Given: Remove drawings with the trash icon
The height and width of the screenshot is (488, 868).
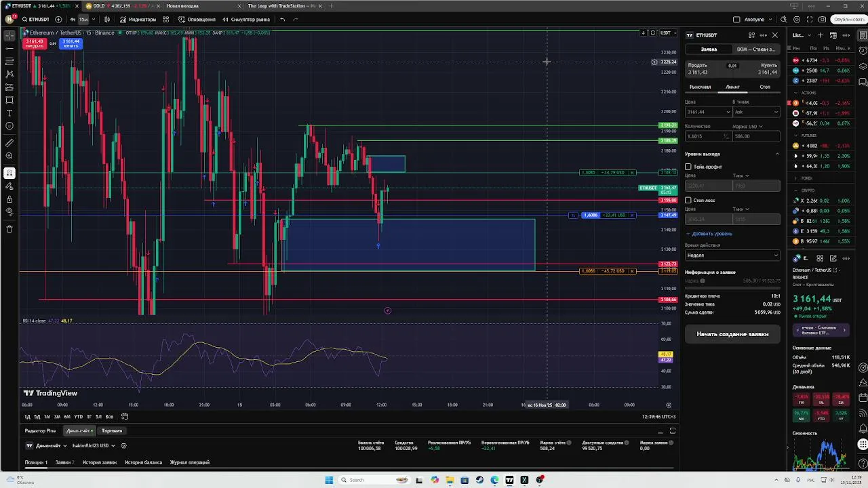Looking at the screenshot, I should (x=9, y=229).
